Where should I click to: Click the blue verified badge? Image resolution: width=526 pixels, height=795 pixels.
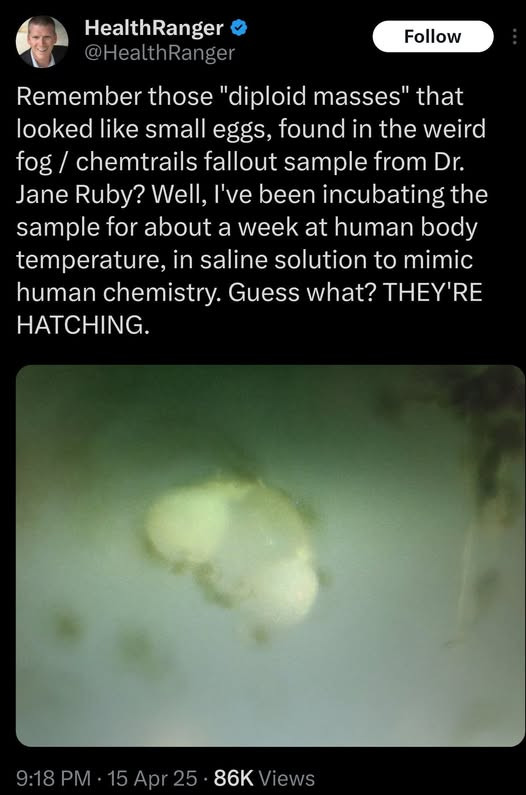click(x=239, y=28)
